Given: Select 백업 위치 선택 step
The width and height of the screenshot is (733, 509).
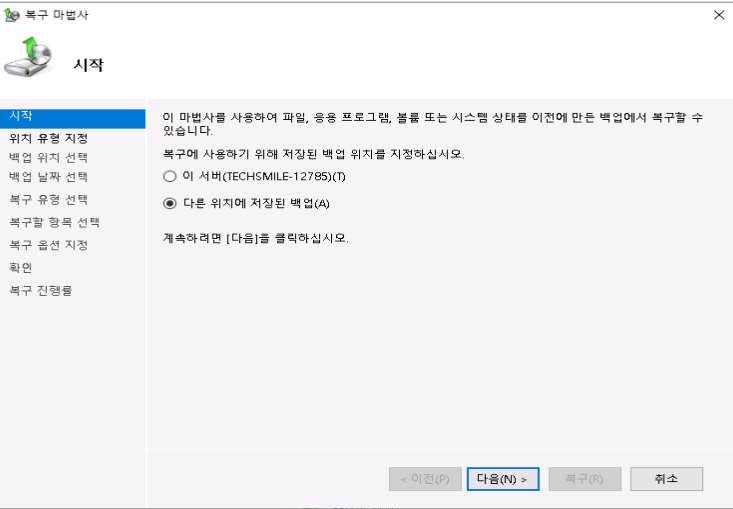Looking at the screenshot, I should click(49, 158).
